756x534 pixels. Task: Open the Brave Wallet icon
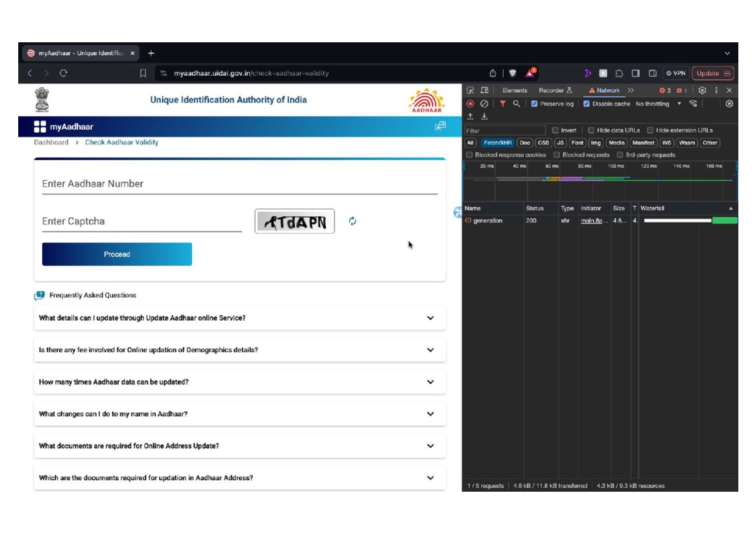click(653, 73)
